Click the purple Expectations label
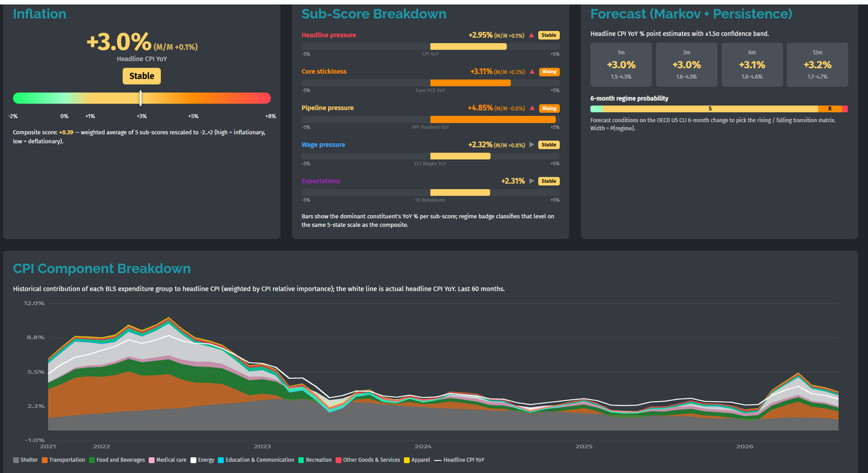 [321, 181]
